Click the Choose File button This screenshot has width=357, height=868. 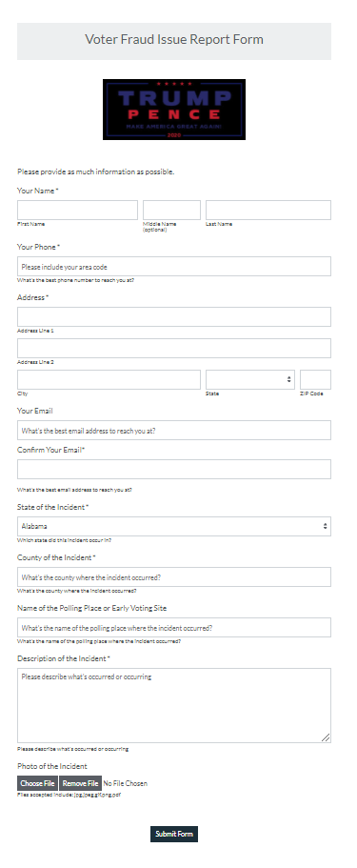click(38, 783)
